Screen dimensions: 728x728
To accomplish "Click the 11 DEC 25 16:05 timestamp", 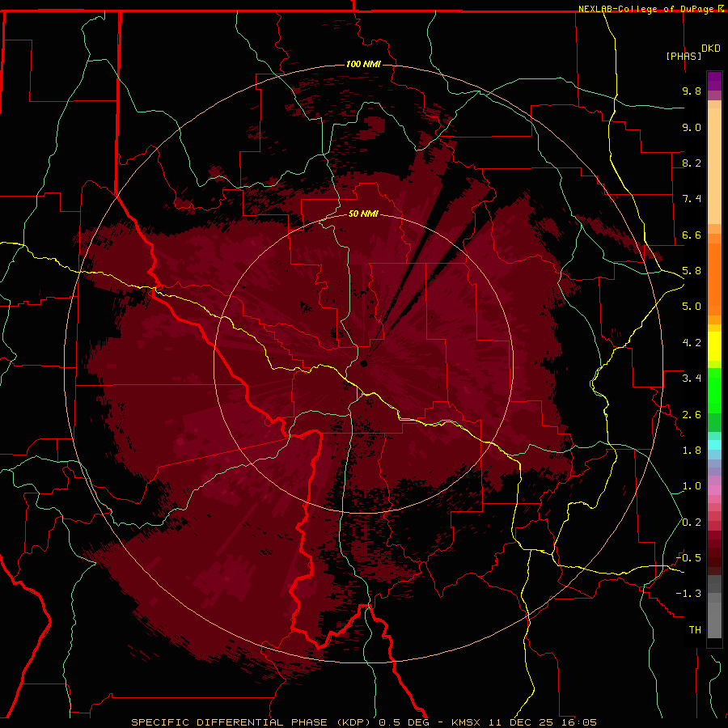I will (541, 722).
